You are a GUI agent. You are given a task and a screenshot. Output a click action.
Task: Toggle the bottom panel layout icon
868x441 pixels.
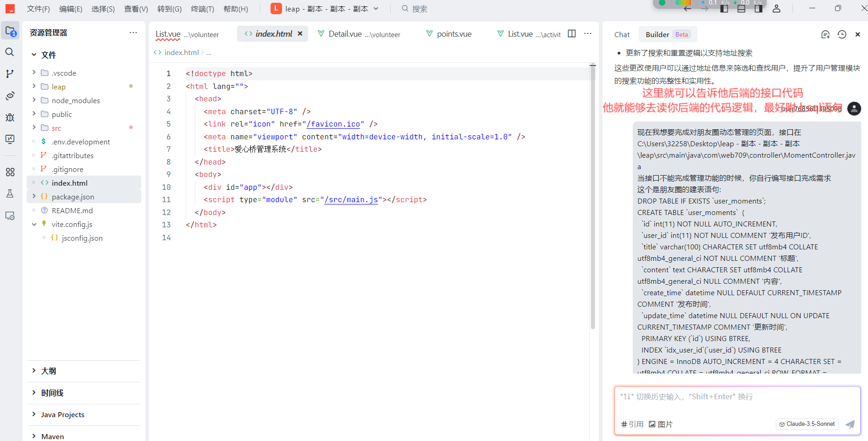741,9
